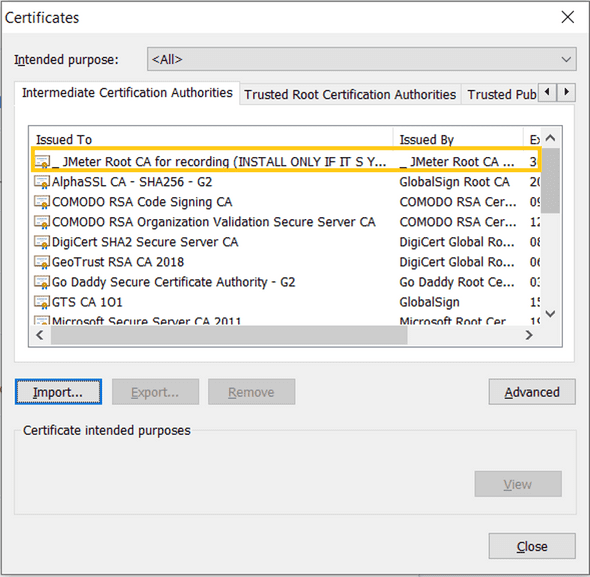Select 'DigiCert SHA2 Secure Server CA' entry
The image size is (590, 577).
pos(286,242)
